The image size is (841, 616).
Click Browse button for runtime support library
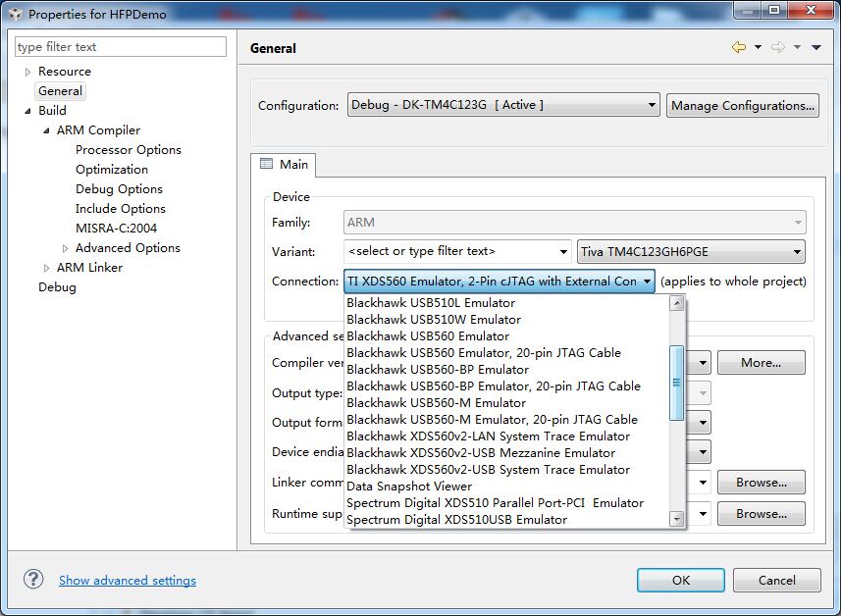pos(762,514)
